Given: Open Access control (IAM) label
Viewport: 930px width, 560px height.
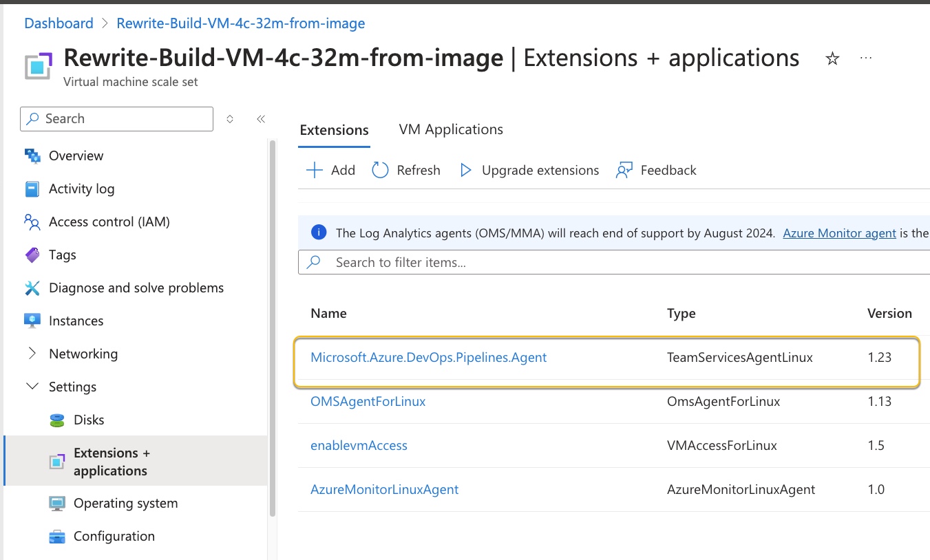Looking at the screenshot, I should 109,222.
